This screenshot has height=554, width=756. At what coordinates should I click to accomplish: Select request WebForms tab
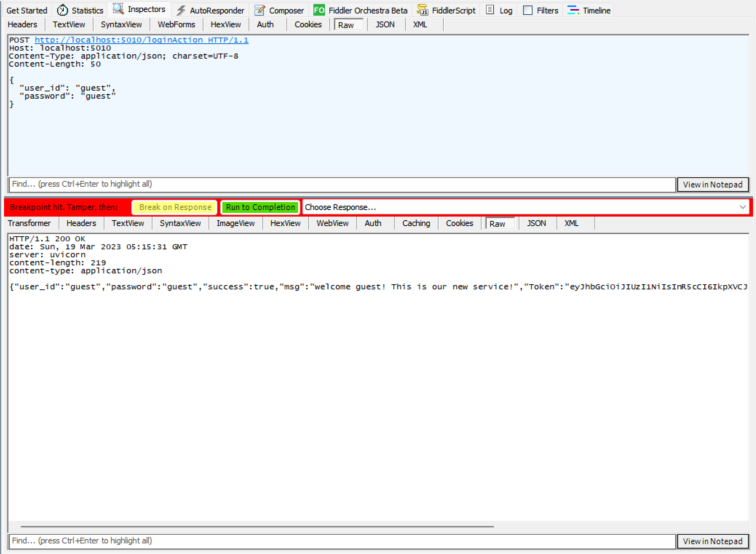tap(177, 24)
